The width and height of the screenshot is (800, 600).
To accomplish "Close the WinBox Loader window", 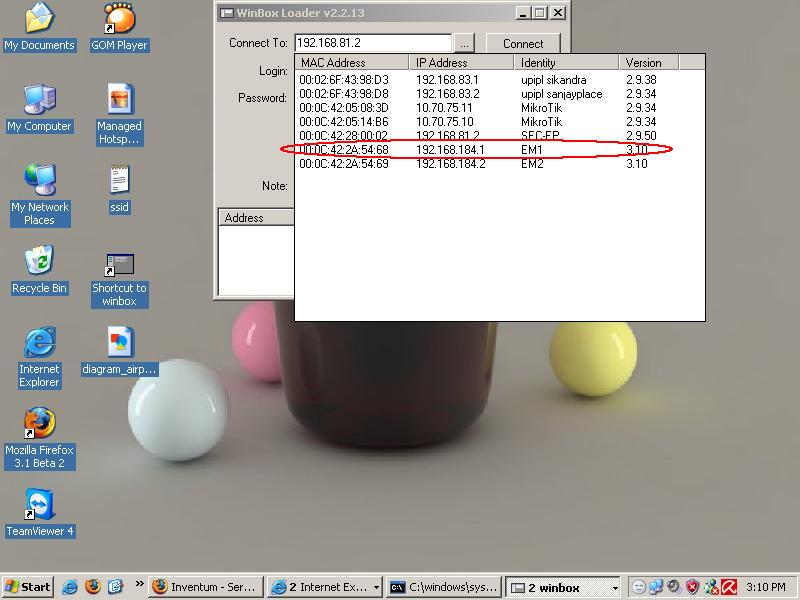I will tap(558, 13).
